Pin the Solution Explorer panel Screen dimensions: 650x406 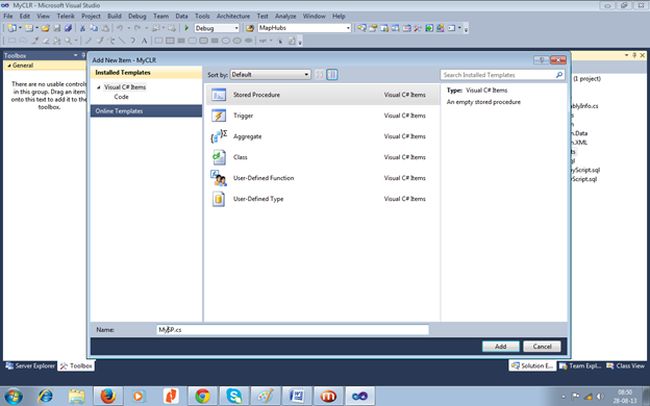[x=634, y=55]
